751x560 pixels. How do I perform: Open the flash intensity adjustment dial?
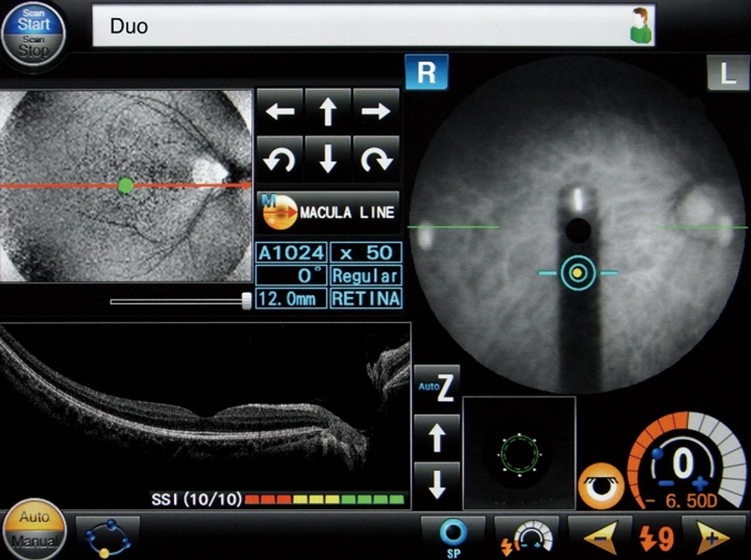[x=528, y=537]
